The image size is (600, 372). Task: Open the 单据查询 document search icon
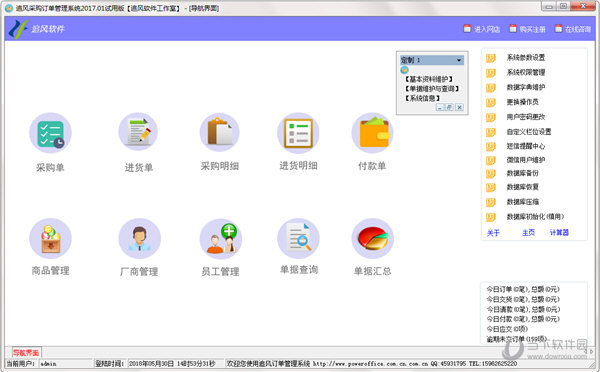298,239
